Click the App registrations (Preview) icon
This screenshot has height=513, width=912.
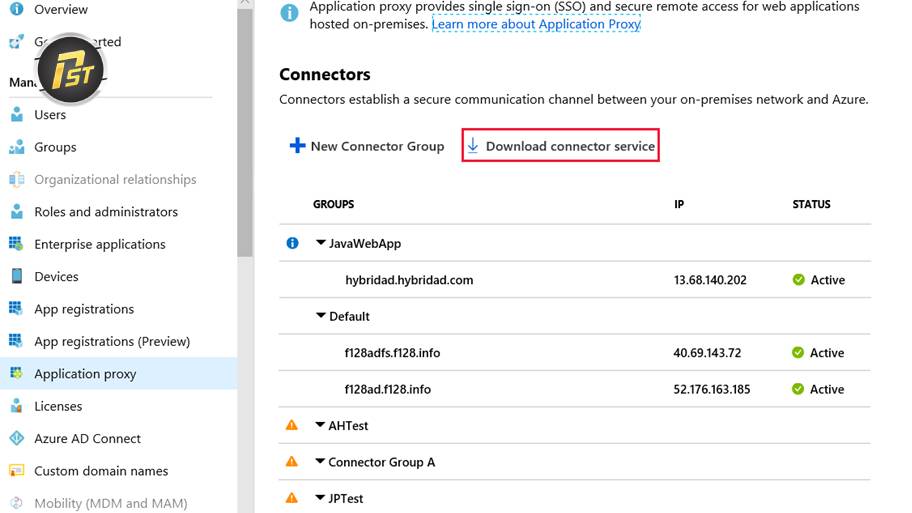(16, 340)
